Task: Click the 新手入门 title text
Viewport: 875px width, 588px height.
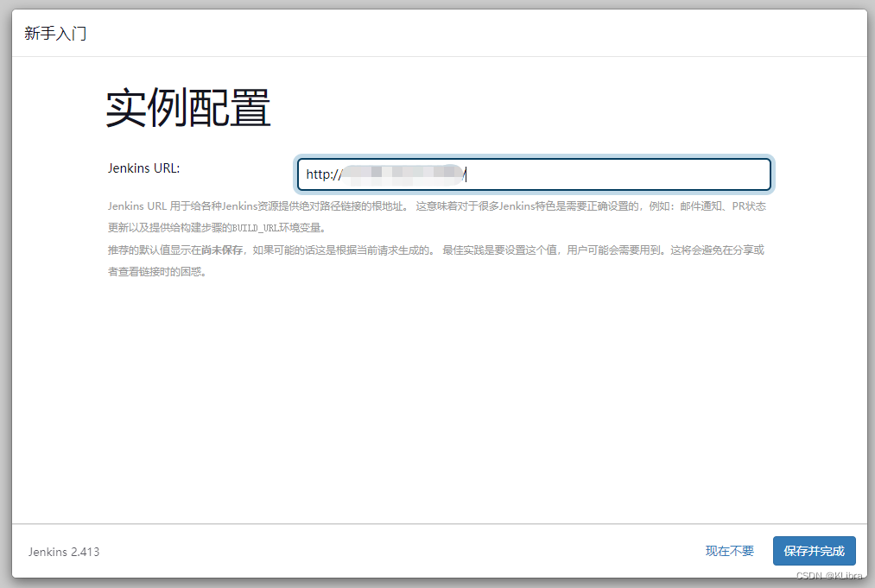Action: tap(55, 34)
